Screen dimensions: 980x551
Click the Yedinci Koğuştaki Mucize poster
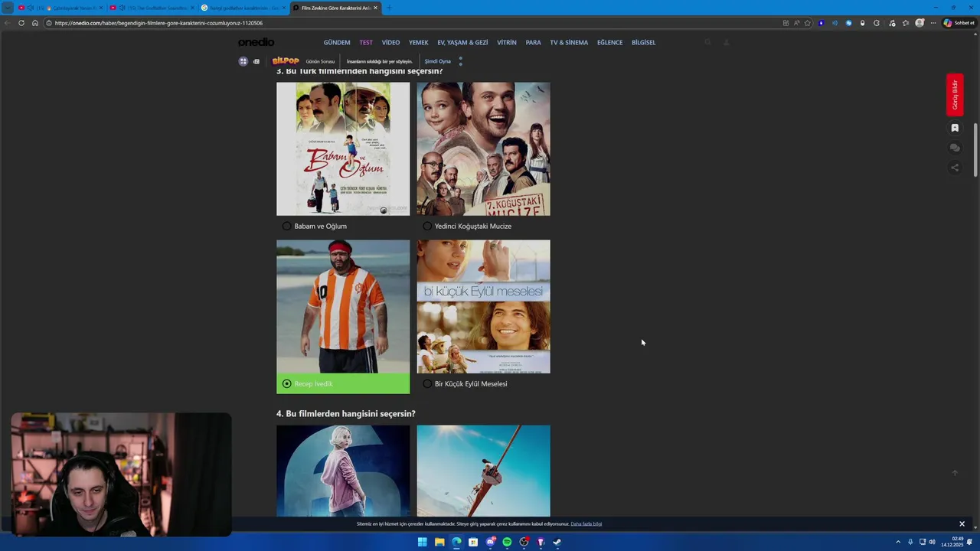483,149
